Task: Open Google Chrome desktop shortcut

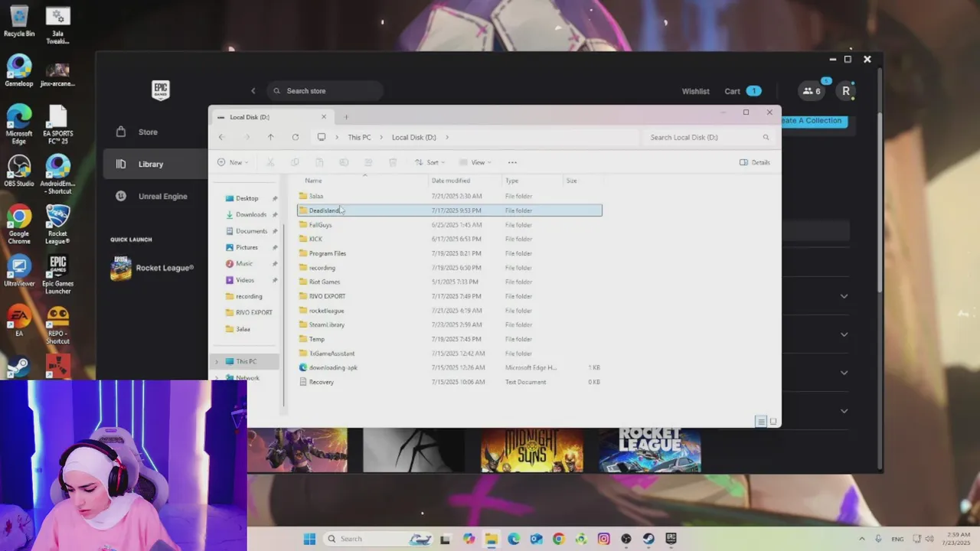Action: [19, 225]
